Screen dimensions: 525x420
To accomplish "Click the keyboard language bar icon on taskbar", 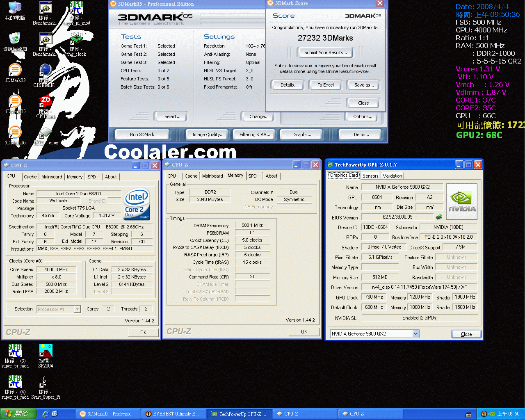I will click(468, 414).
